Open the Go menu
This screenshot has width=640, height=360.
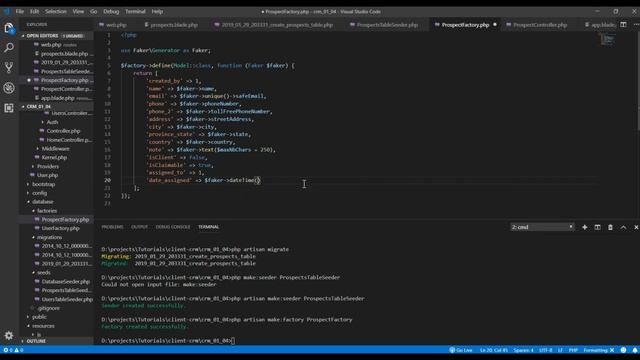coord(93,11)
